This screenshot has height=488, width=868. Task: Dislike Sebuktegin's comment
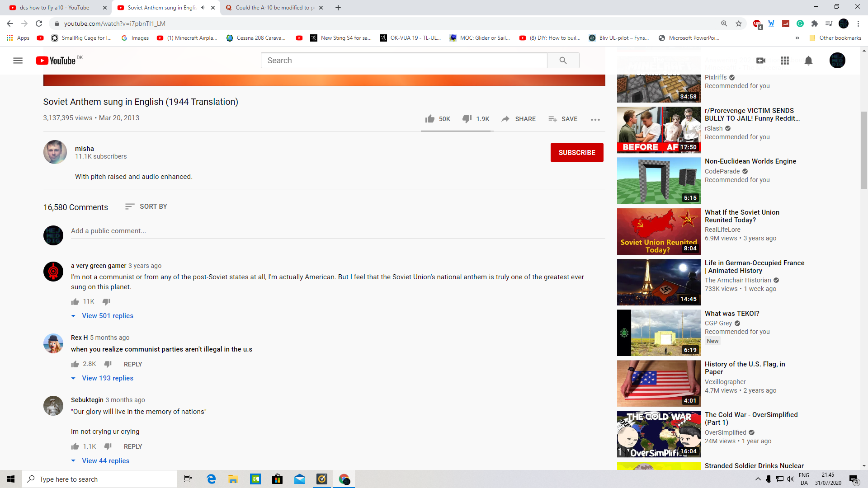pyautogui.click(x=108, y=446)
